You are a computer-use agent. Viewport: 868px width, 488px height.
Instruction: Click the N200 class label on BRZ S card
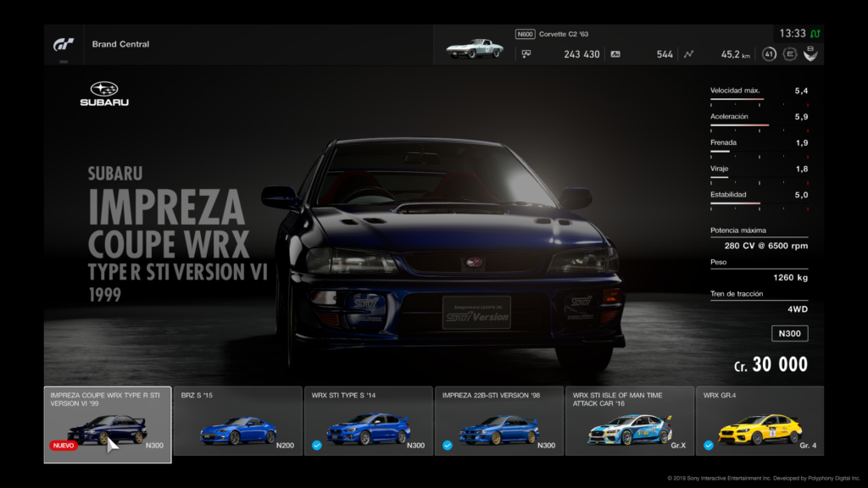(x=285, y=446)
